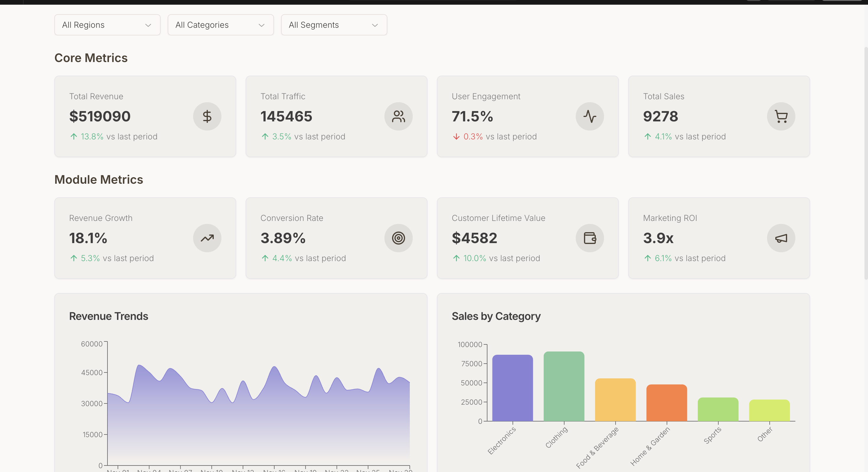Click the red 0.3% down-arrow in User Engagement
Viewport: 868px width, 472px height.
point(456,136)
